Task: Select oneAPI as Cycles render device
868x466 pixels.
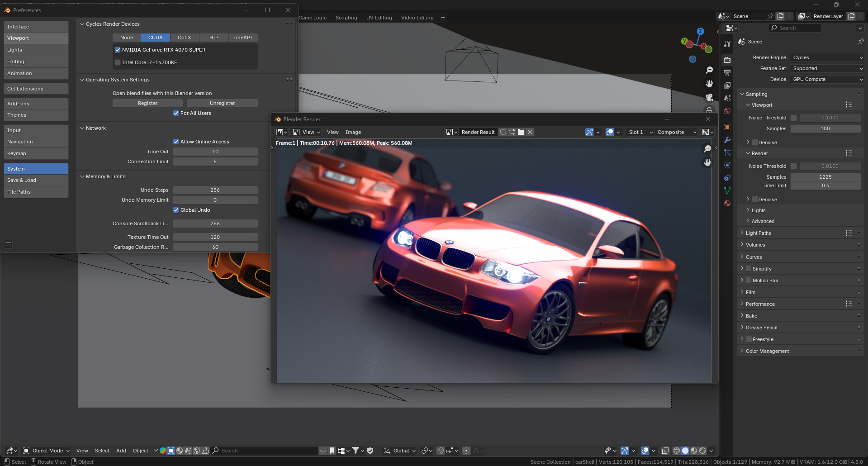Action: click(243, 38)
